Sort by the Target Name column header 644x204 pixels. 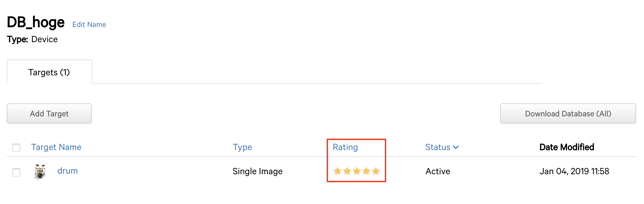point(56,147)
